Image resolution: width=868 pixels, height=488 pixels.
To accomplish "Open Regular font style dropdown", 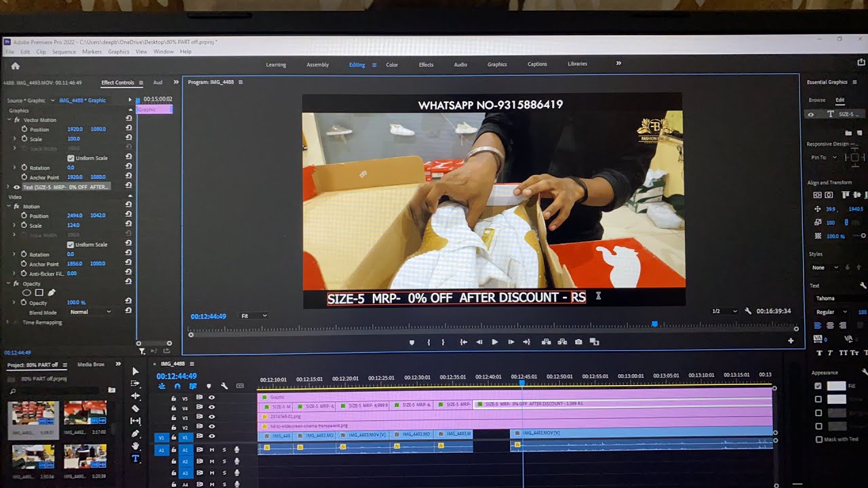I will 831,312.
